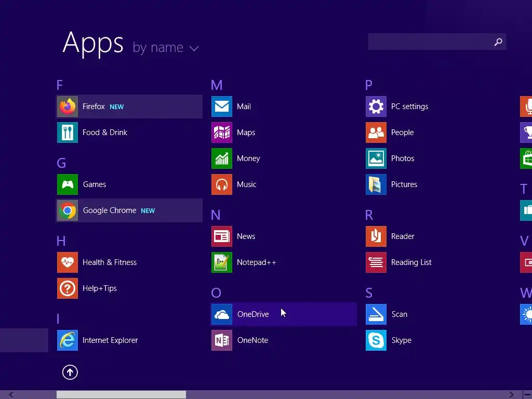Select the G group header

pos(61,163)
